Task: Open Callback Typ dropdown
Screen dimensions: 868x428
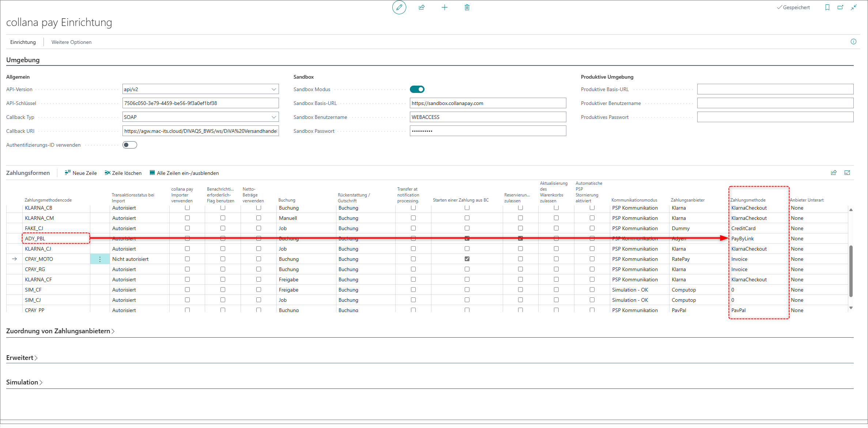Action: (274, 117)
